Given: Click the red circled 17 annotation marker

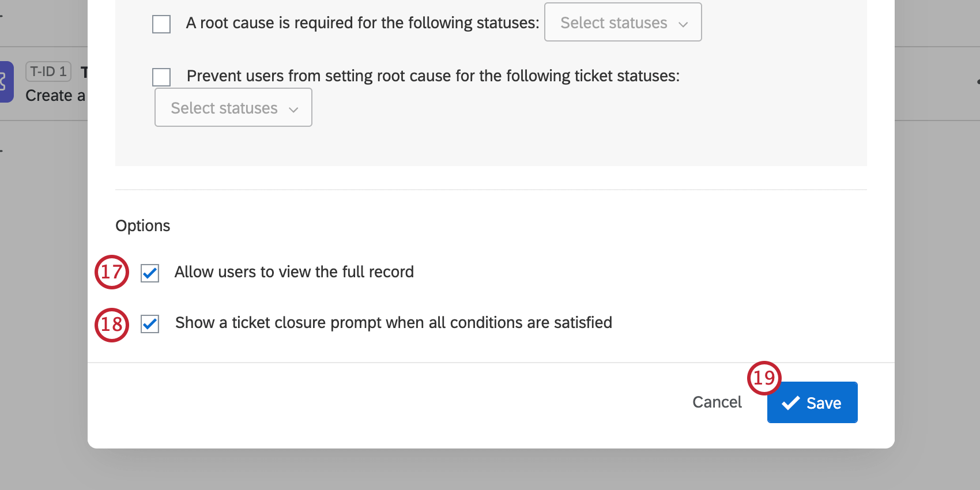Looking at the screenshot, I should tap(111, 272).
